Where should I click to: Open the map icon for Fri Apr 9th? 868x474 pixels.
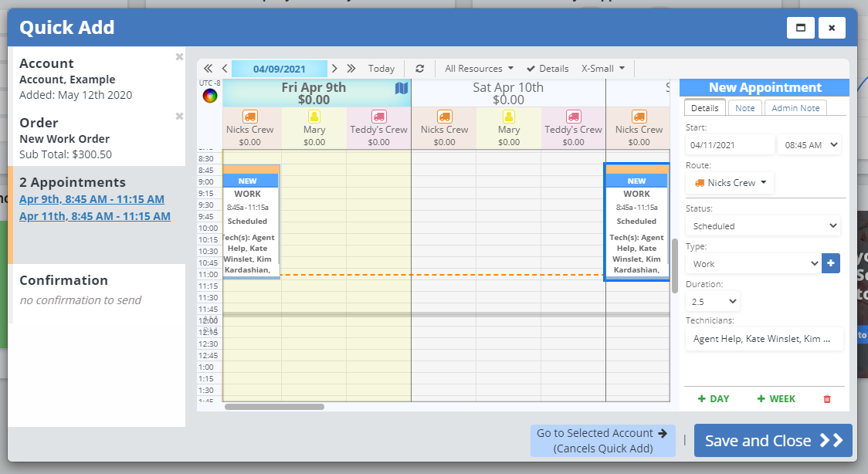(x=402, y=89)
